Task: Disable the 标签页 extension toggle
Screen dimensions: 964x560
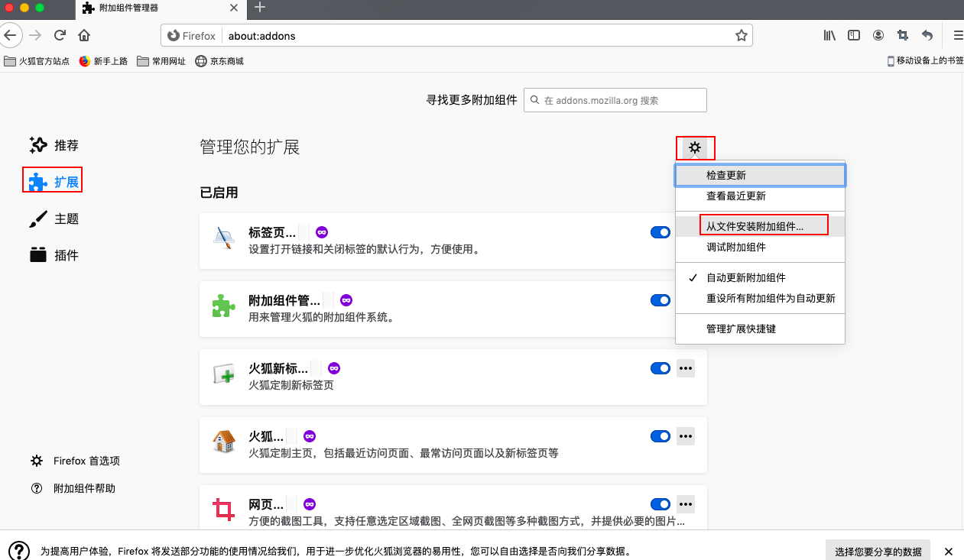Action: tap(660, 232)
